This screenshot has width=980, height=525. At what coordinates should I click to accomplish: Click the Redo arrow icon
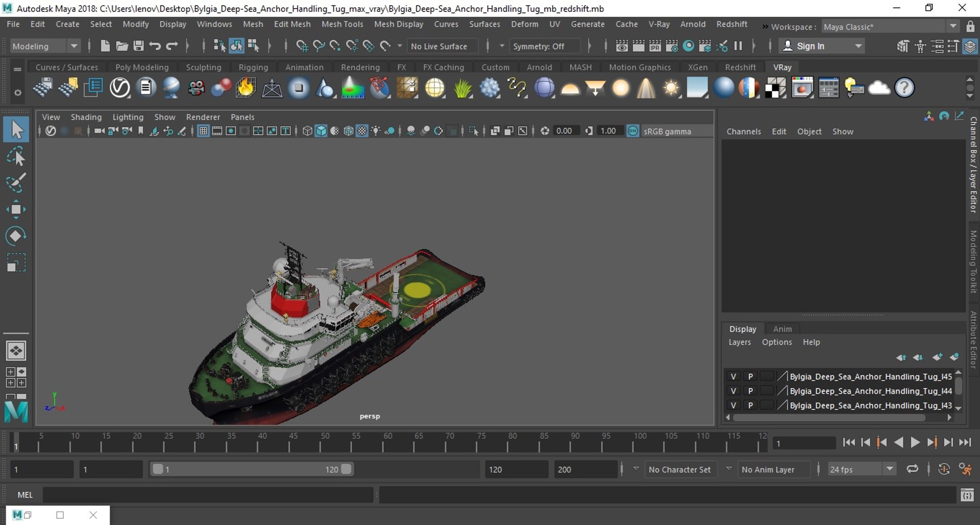click(172, 46)
